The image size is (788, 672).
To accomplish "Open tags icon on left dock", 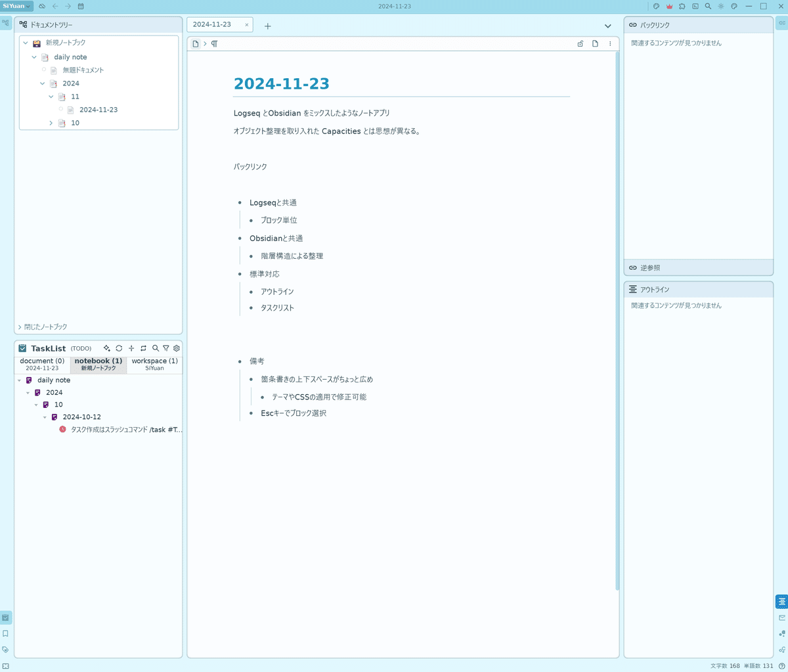I will pos(5,650).
